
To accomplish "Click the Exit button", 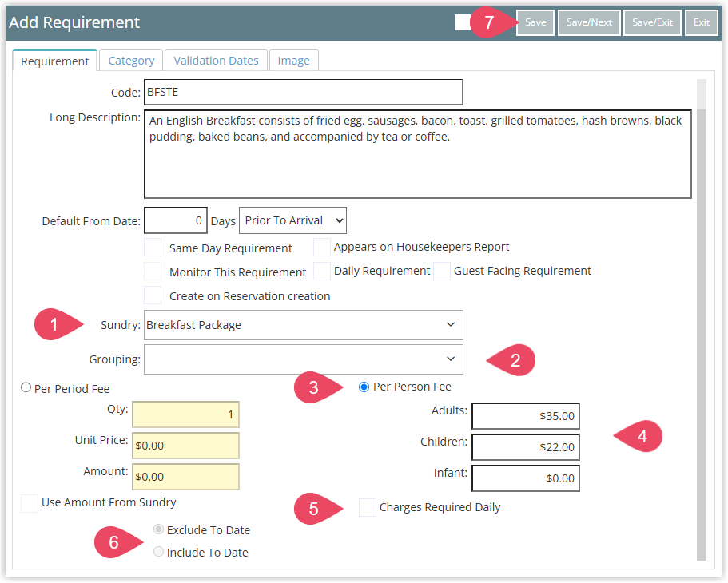I will coord(701,22).
